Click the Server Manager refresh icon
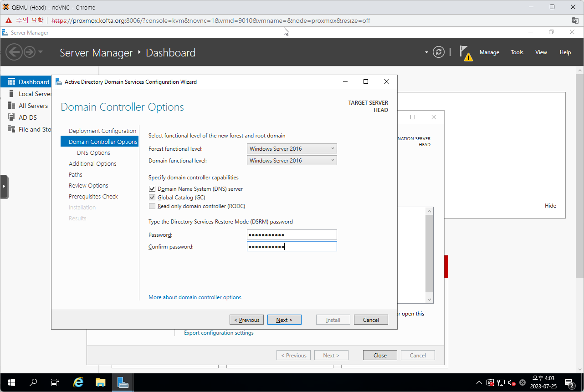Viewport: 584px width, 392px height. 438,52
